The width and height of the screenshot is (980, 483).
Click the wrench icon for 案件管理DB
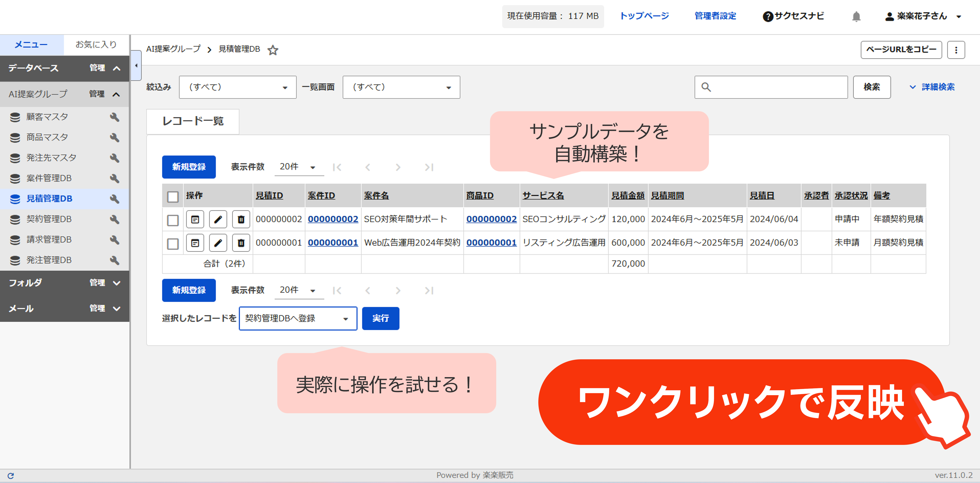pyautogui.click(x=114, y=179)
